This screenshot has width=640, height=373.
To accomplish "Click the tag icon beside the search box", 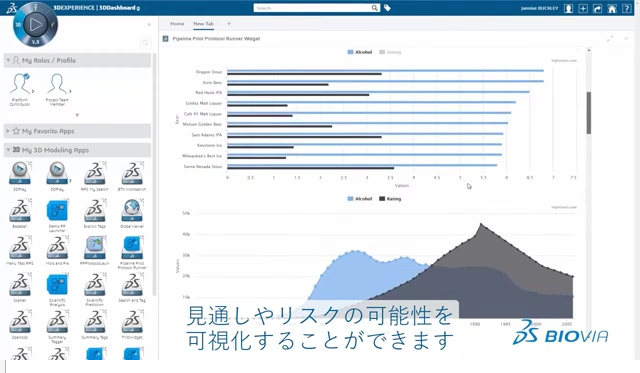I will point(387,8).
